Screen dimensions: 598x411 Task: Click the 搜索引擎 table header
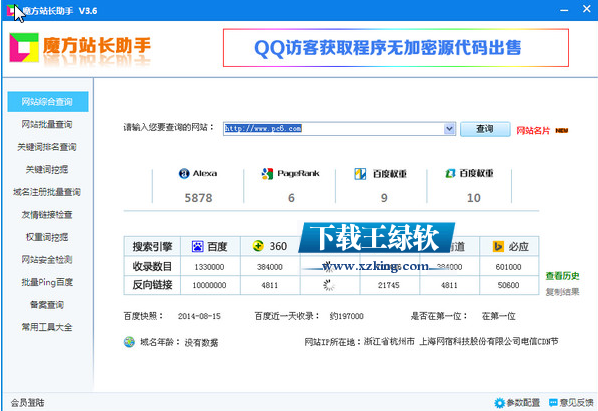(x=152, y=246)
